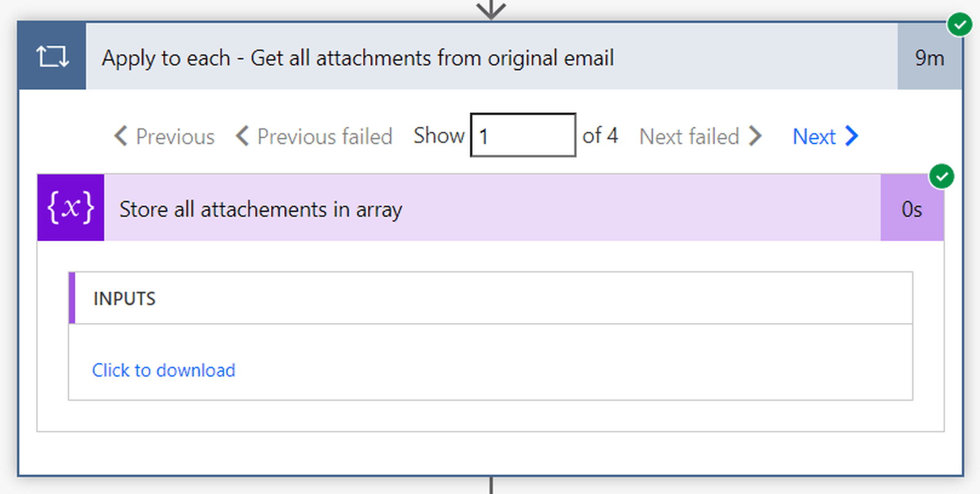Click the 'of 4' iteration count text
The height and width of the screenshot is (494, 980).
coord(600,135)
